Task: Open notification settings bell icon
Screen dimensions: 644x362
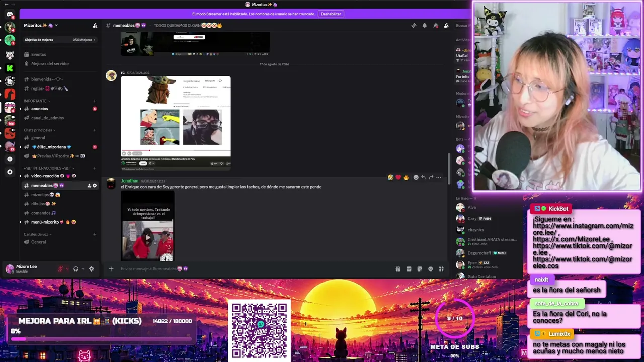Action: (425, 25)
